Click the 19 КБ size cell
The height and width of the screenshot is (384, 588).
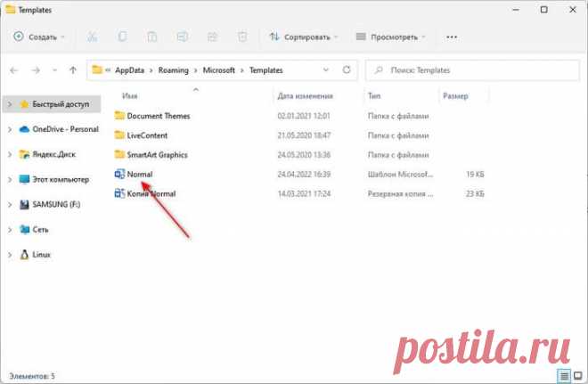click(475, 175)
